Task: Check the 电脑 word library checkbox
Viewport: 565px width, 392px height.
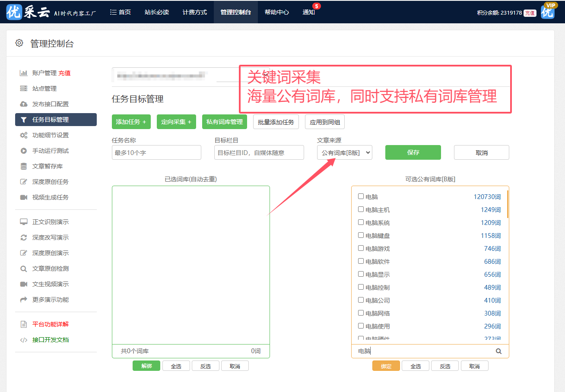Action: click(361, 196)
